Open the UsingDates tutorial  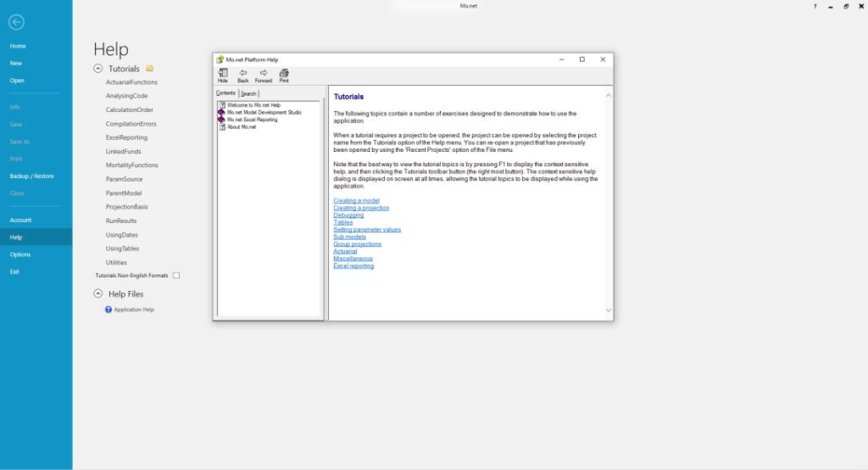pyautogui.click(x=122, y=235)
